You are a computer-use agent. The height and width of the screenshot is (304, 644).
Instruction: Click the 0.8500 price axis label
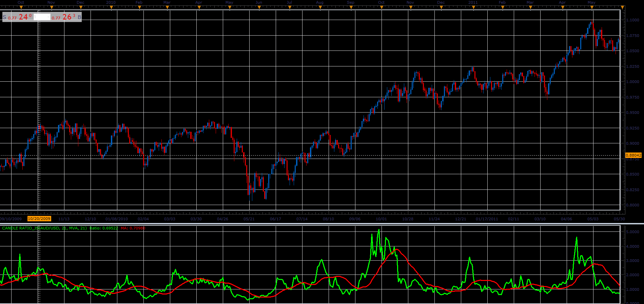point(633,174)
